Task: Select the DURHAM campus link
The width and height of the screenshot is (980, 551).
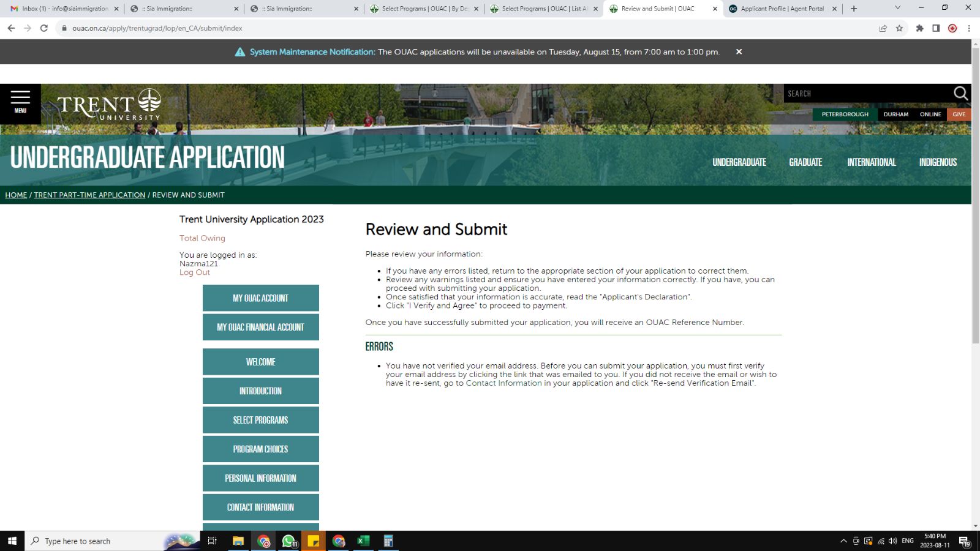Action: (895, 114)
